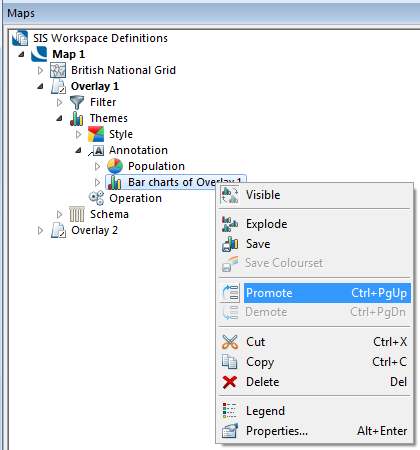This screenshot has width=420, height=450.
Task: Expand the Overlay 2 node
Action: point(40,230)
